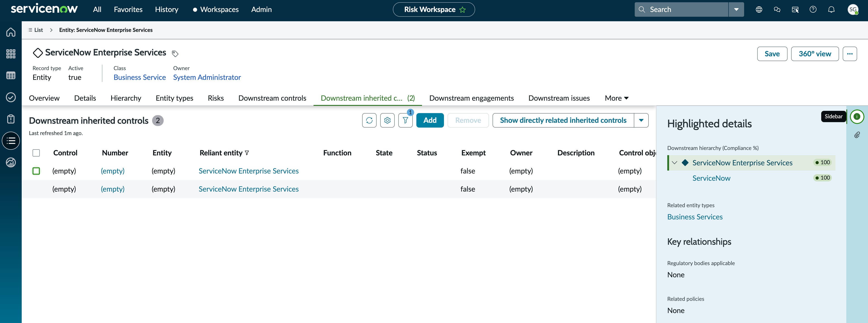Select the highlighted list sidebar icon

tap(11, 141)
